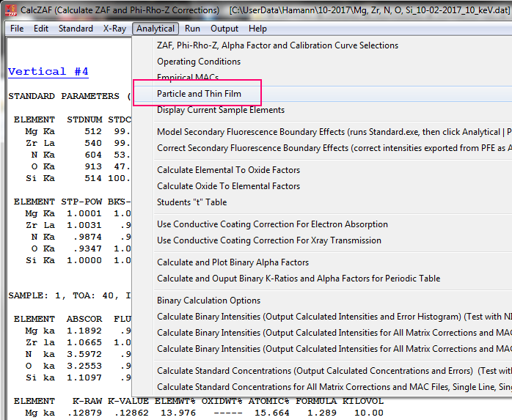Click the CalcZAF application icon in title bar
The height and width of the screenshot is (420, 512).
(10, 10)
